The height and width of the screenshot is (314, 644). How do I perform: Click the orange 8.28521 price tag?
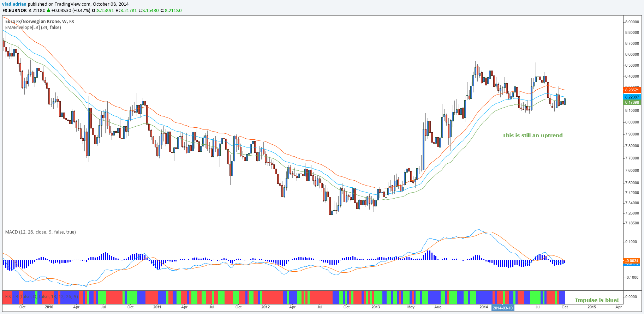click(632, 90)
